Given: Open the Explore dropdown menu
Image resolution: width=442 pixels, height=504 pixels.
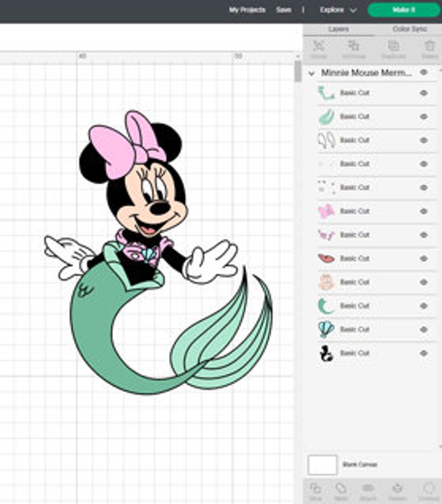Looking at the screenshot, I should tap(337, 10).
